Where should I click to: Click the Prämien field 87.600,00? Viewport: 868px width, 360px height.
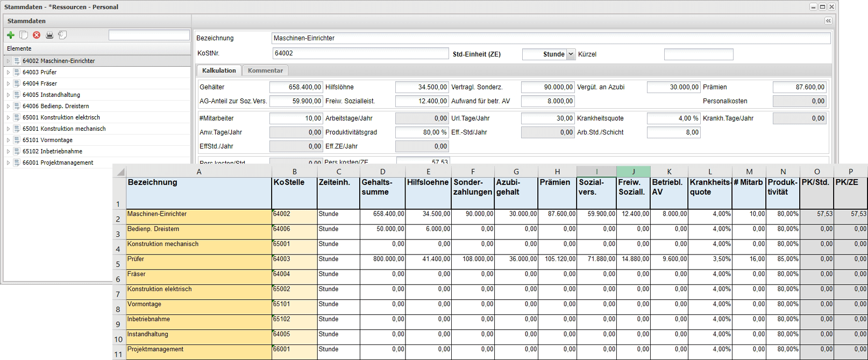(x=799, y=87)
